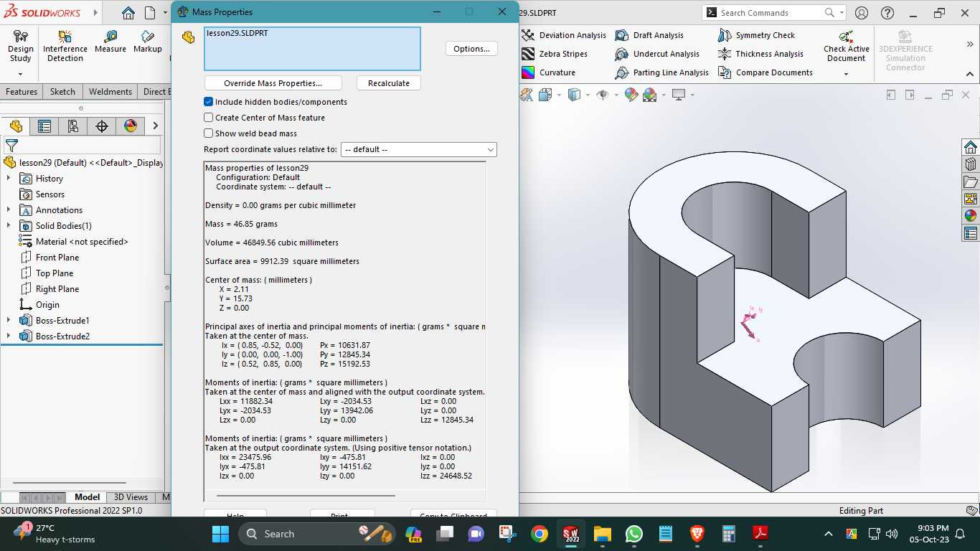The image size is (980, 551).
Task: Start Deviation Analysis
Action: click(564, 35)
